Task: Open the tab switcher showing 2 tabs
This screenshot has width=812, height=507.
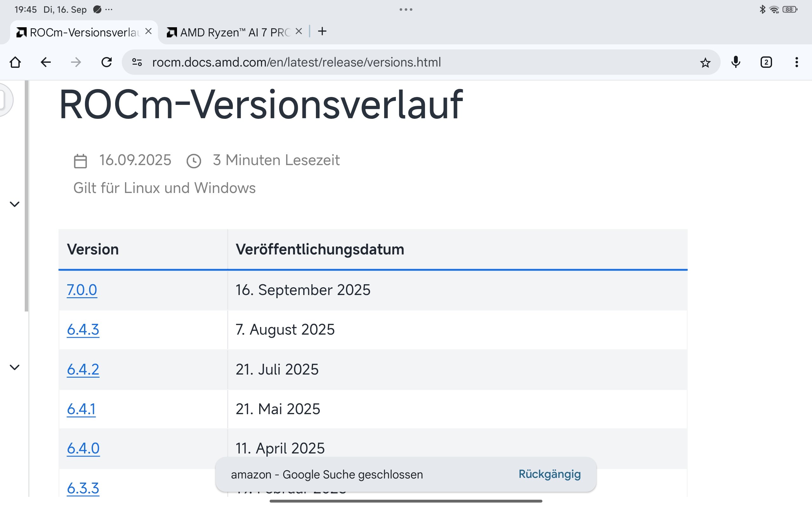Action: 766,62
